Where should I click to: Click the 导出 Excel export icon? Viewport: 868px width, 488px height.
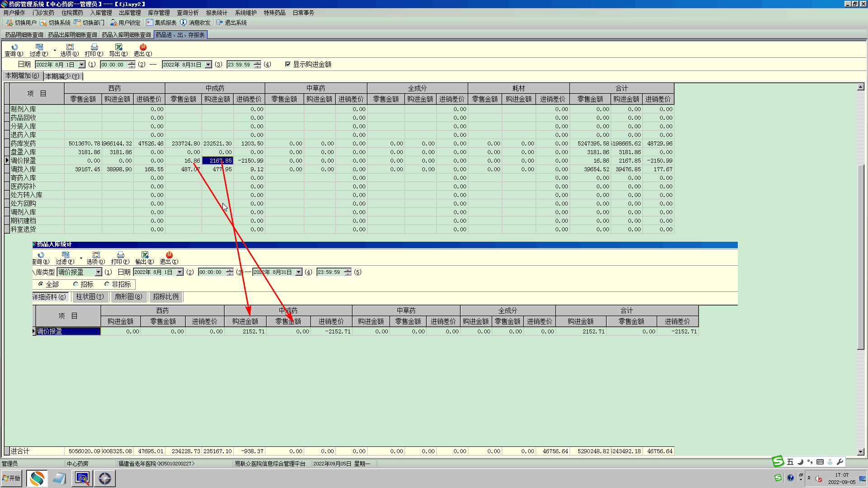point(118,47)
